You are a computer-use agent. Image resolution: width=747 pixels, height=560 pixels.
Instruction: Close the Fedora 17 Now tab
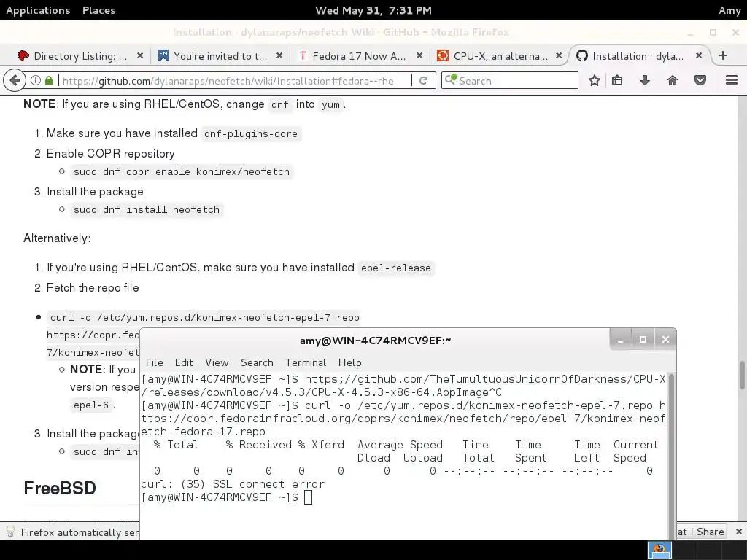click(419, 55)
